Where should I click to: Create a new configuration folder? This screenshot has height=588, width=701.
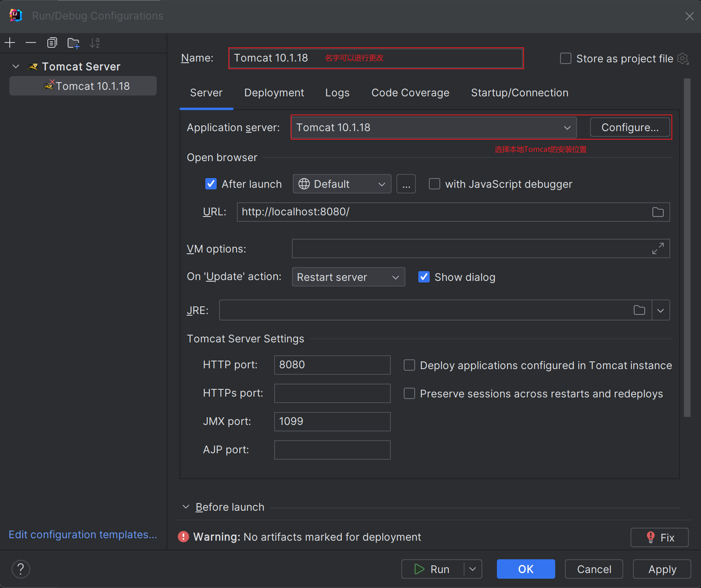[73, 42]
